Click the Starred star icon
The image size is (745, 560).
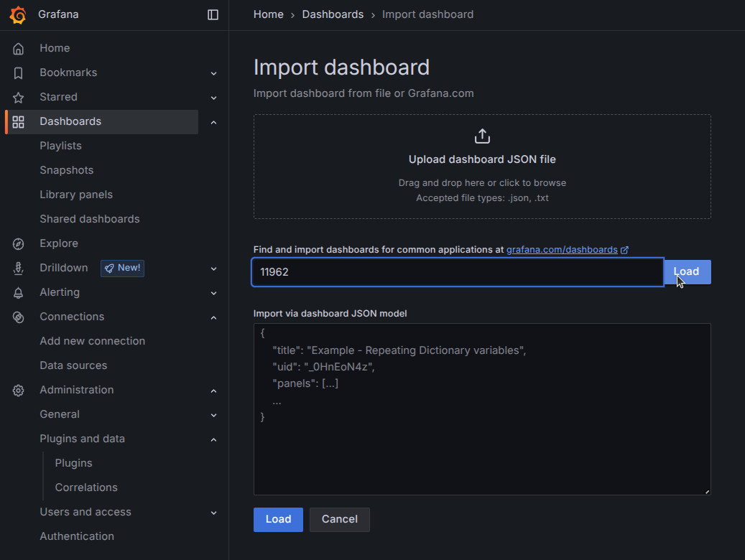(x=18, y=98)
